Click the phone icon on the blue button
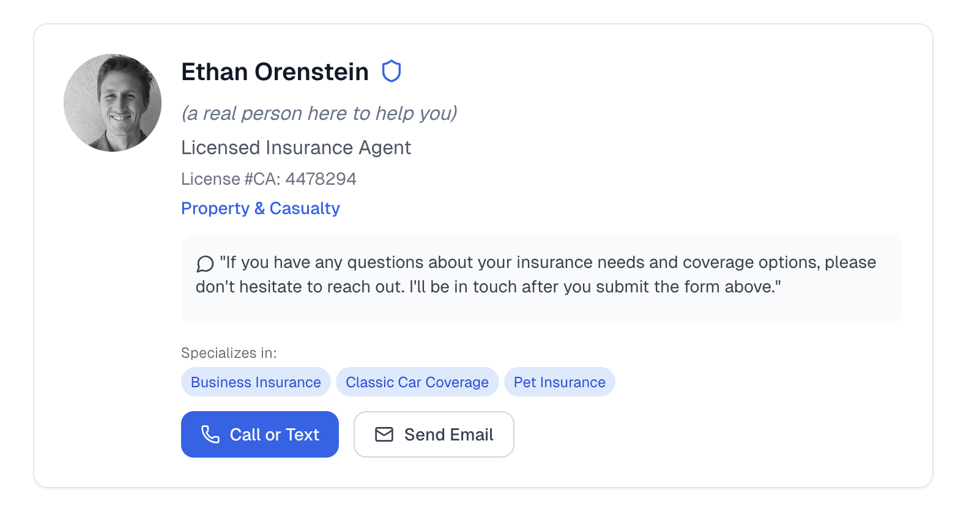The height and width of the screenshot is (531, 980). click(210, 434)
